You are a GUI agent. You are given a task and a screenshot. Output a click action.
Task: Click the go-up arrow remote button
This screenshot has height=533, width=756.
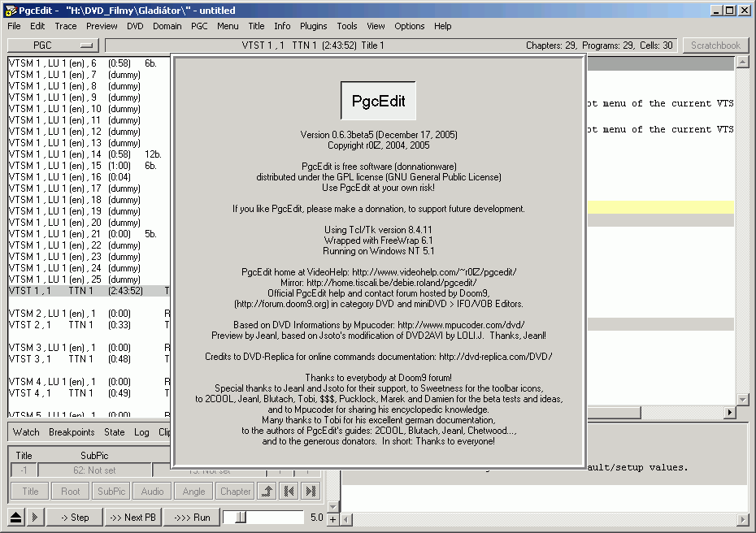tap(267, 491)
